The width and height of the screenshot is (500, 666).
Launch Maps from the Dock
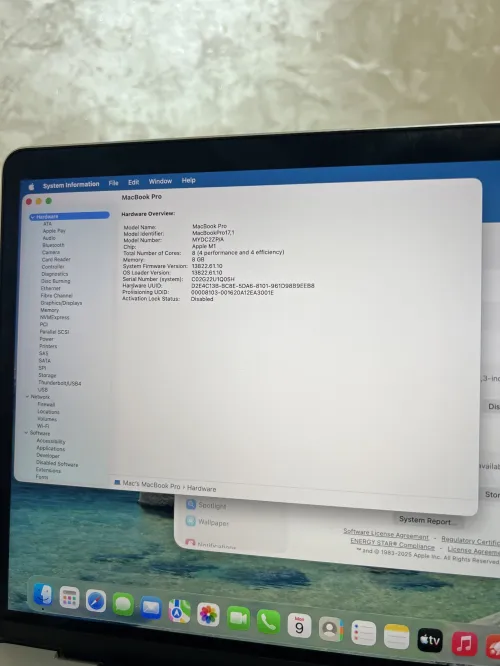click(x=179, y=612)
